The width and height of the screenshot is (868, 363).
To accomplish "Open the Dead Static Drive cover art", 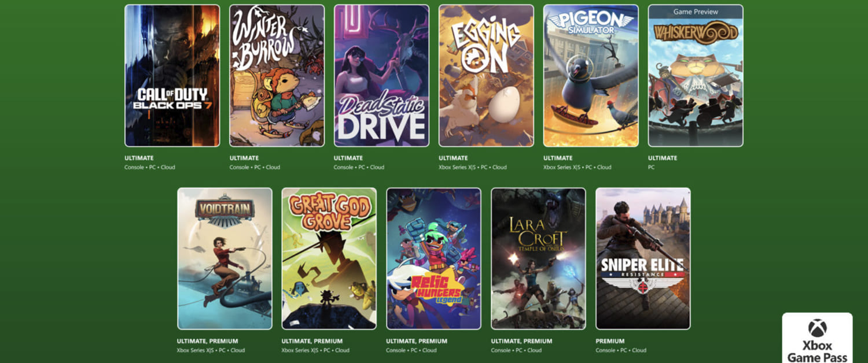I will coord(381,76).
